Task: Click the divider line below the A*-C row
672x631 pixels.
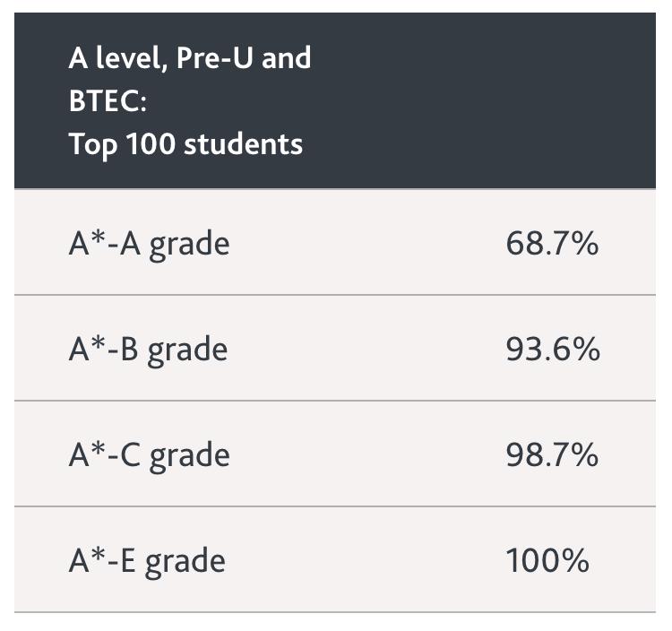Action: 335,506
